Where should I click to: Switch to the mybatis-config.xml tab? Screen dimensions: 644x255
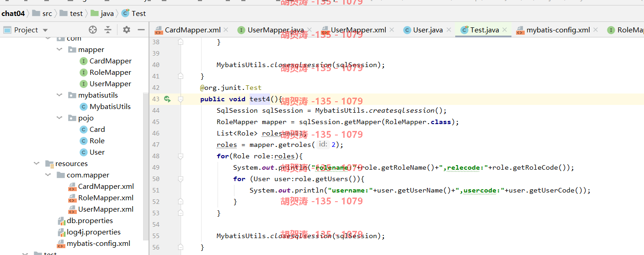pos(558,30)
